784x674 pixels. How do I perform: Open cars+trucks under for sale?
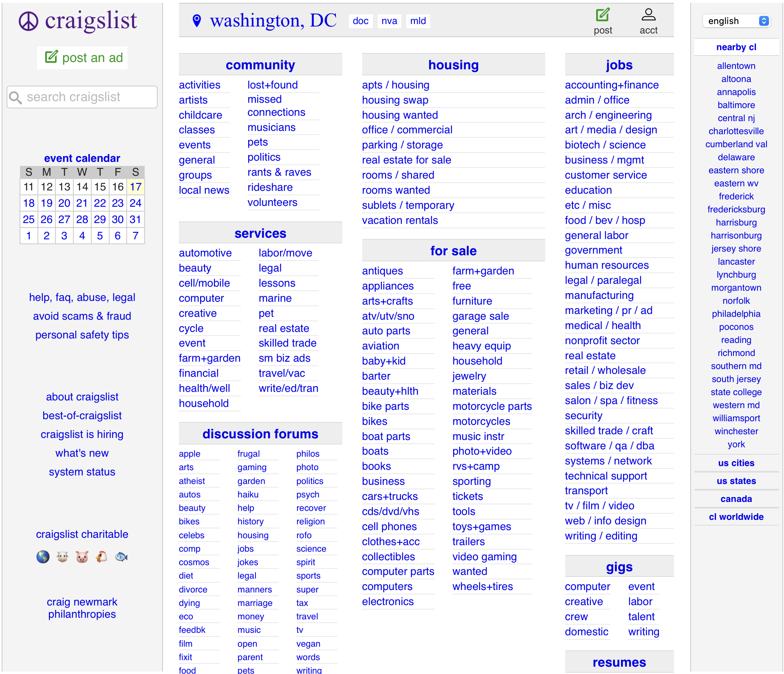point(390,496)
